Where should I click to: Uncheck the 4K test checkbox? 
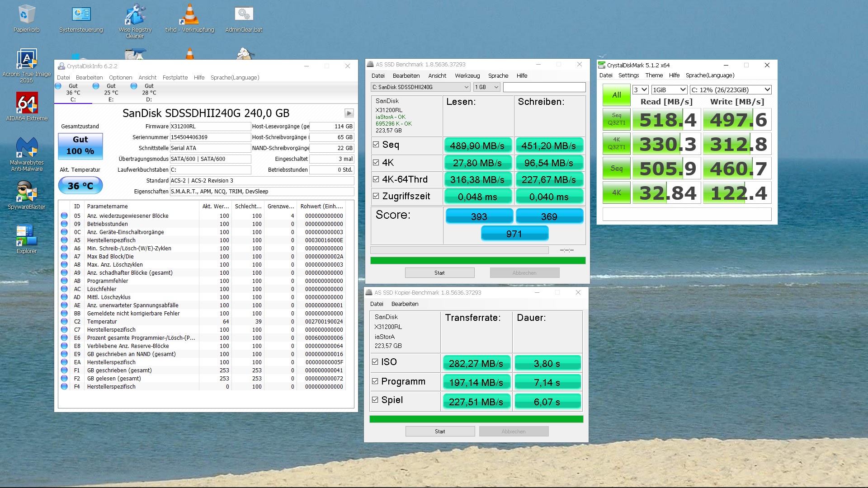click(376, 163)
